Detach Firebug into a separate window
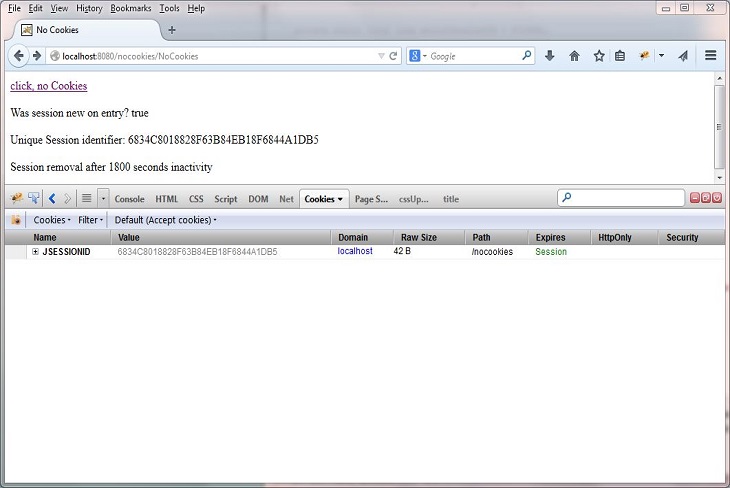The width and height of the screenshot is (730, 488). click(x=706, y=198)
